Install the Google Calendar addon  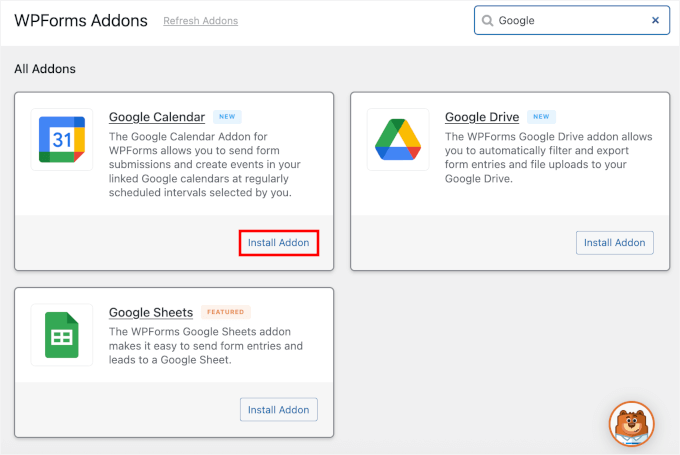[279, 243]
